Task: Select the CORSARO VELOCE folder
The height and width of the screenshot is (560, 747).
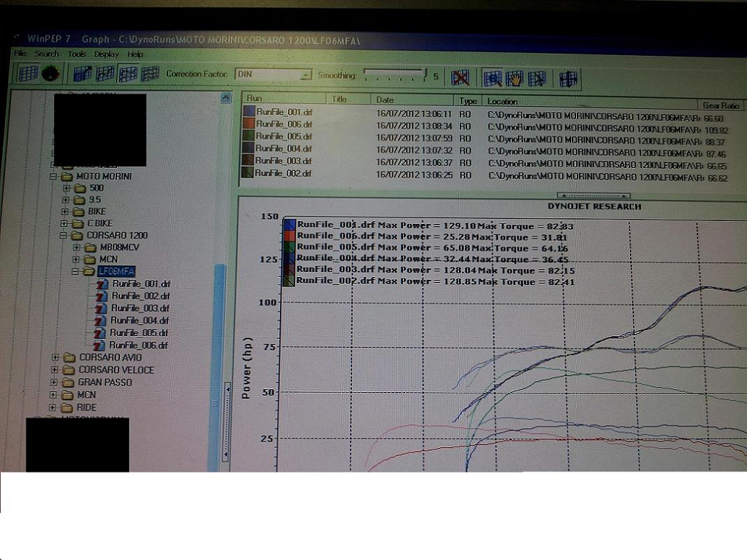Action: click(116, 370)
